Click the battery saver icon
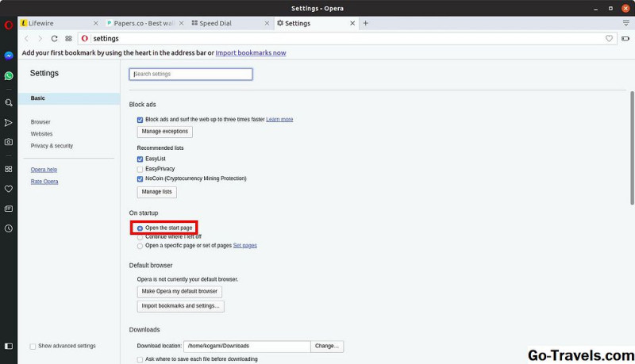Image resolution: width=635 pixels, height=364 pixels. [x=625, y=38]
